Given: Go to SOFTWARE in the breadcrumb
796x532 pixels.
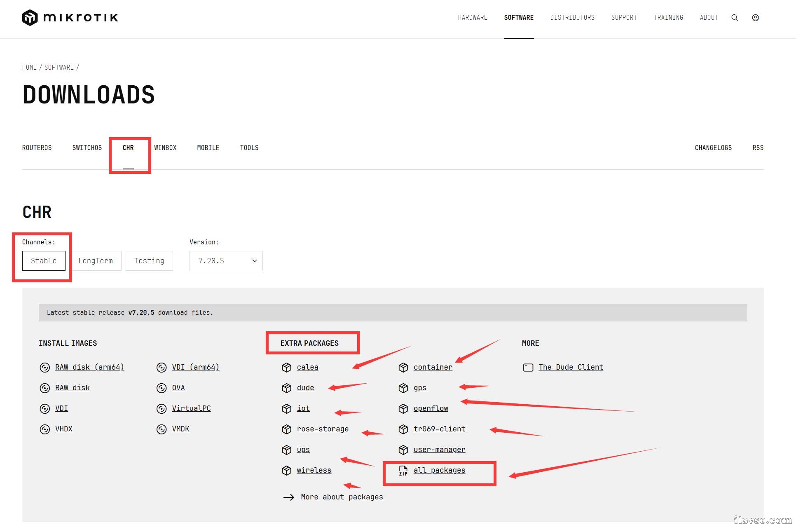Looking at the screenshot, I should (59, 67).
